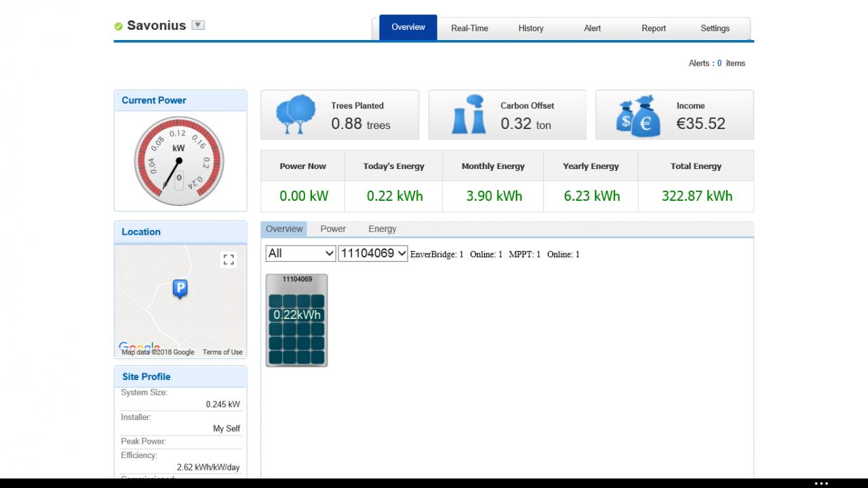Viewport: 868px width, 488px height.
Task: Switch to the Power sub-tab
Action: 333,229
